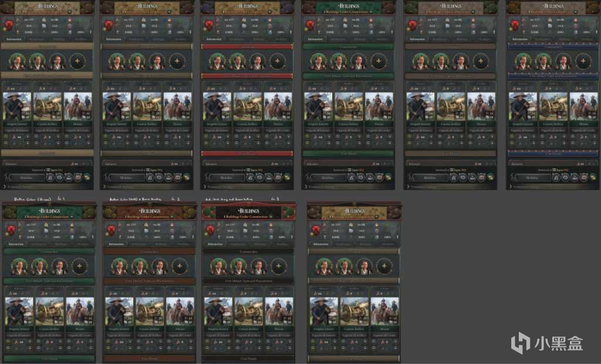Select third commander portrait in the red-bar panel
Image resolution: width=601 pixels, height=364 pixels.
click(257, 61)
